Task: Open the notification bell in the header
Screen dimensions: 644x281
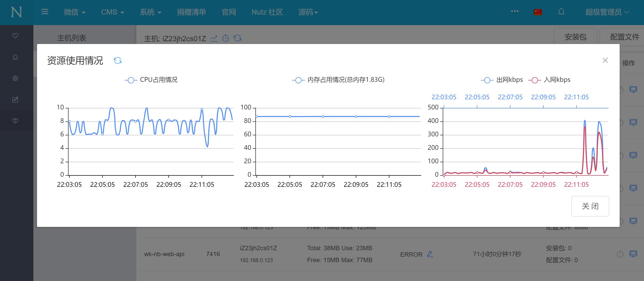Action: click(561, 12)
